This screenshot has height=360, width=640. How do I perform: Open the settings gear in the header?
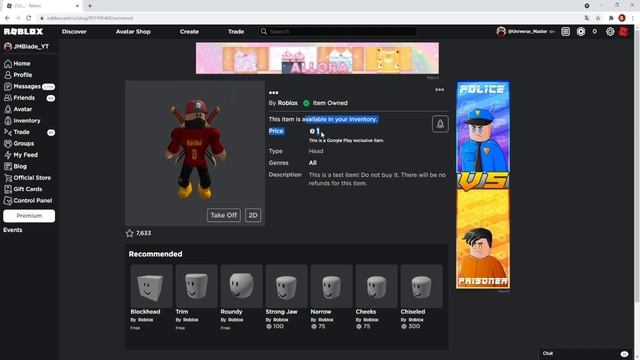point(610,31)
